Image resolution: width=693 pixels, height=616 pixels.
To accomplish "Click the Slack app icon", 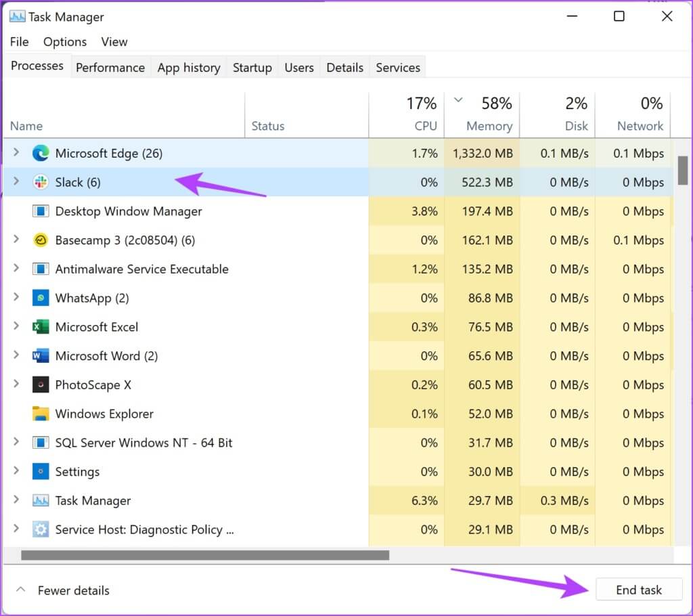I will 41,182.
